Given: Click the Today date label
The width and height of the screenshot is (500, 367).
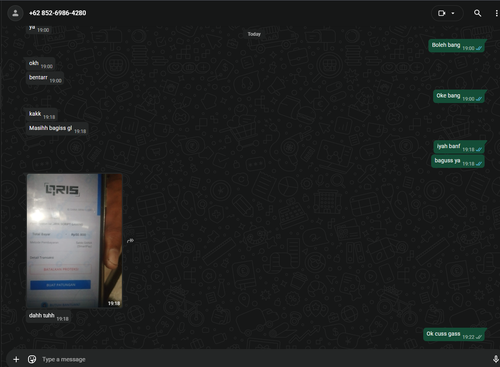Looking at the screenshot, I should (x=254, y=34).
